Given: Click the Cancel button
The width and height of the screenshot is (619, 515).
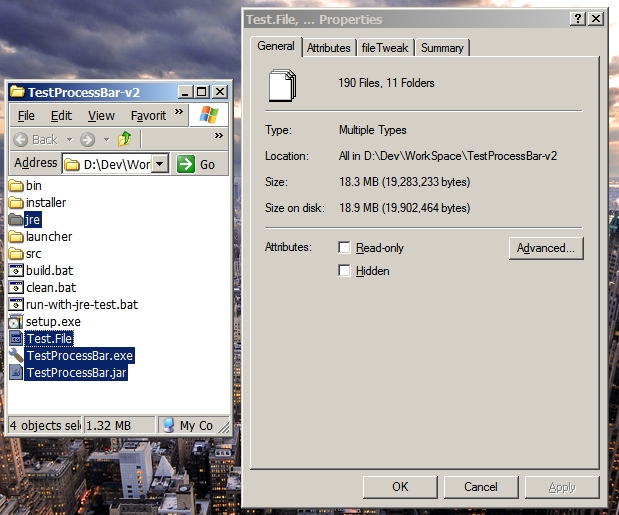Looking at the screenshot, I should pyautogui.click(x=481, y=487).
